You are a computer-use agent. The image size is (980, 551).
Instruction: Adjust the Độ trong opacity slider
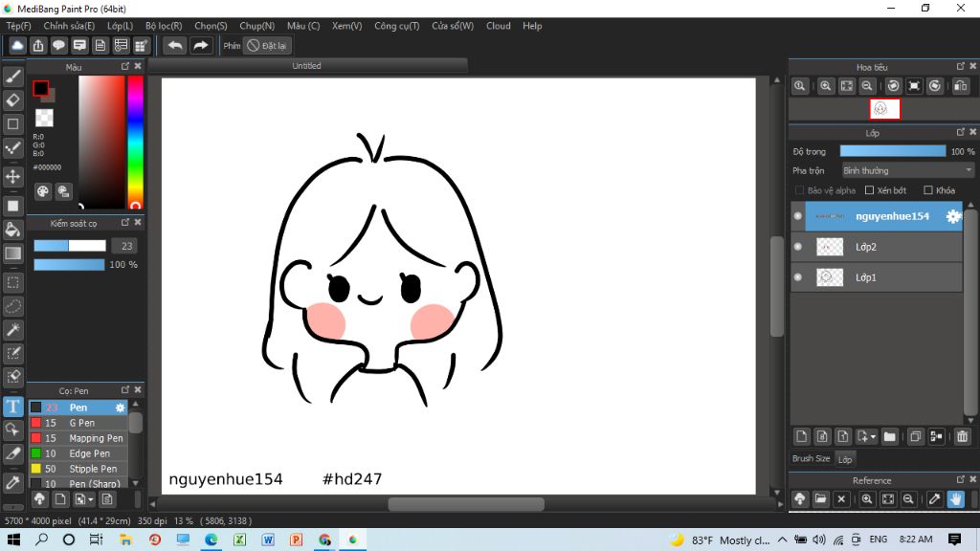pos(893,151)
